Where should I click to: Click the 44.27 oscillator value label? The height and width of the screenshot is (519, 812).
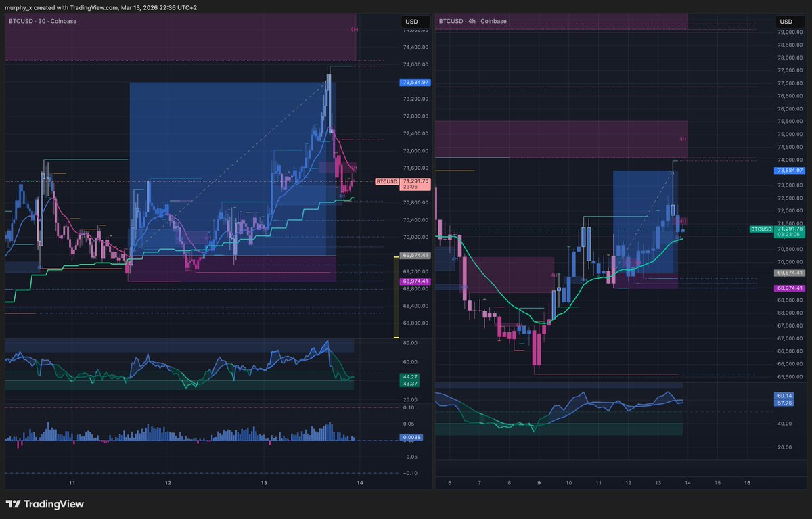(410, 377)
